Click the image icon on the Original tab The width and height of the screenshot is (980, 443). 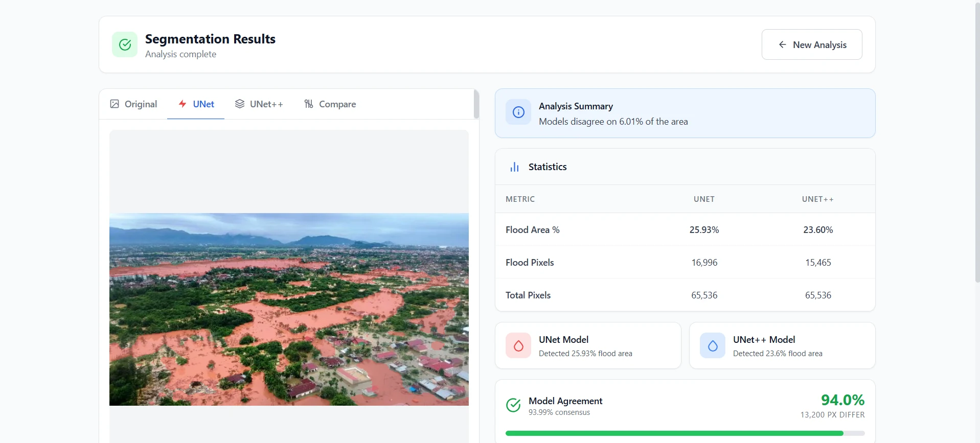click(x=115, y=104)
